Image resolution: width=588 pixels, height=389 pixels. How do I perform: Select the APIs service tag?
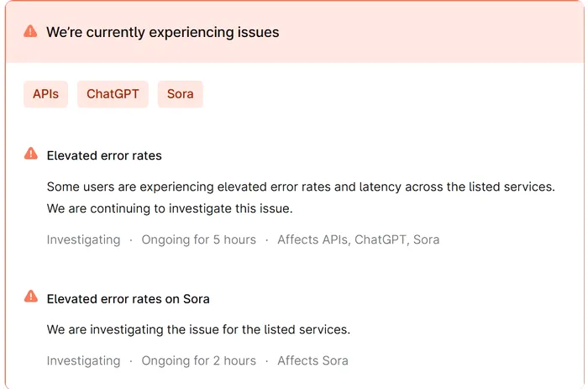click(x=45, y=94)
